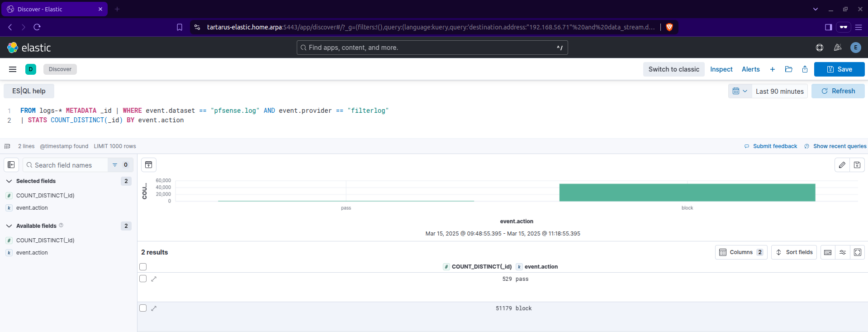This screenshot has width=868, height=332.
Task: Click the open saved search folder icon
Action: tap(788, 69)
